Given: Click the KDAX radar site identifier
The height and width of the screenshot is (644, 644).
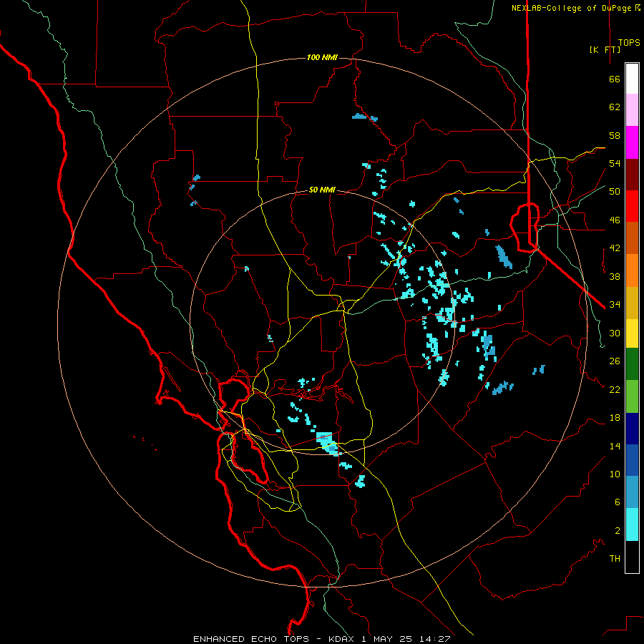Looking at the screenshot, I should [x=343, y=639].
